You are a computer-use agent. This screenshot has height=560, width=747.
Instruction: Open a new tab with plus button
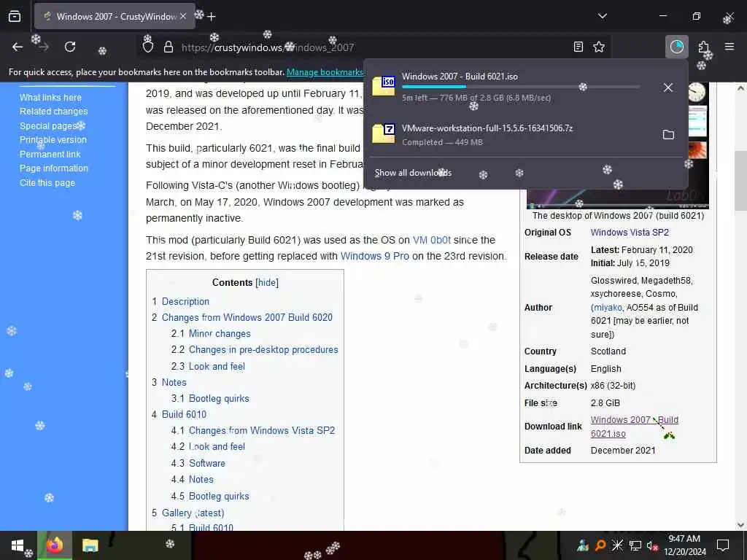pyautogui.click(x=212, y=17)
